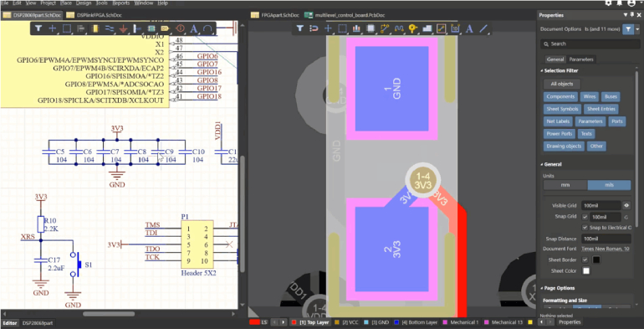
Task: Collapse the Selection Filter section
Action: click(542, 71)
